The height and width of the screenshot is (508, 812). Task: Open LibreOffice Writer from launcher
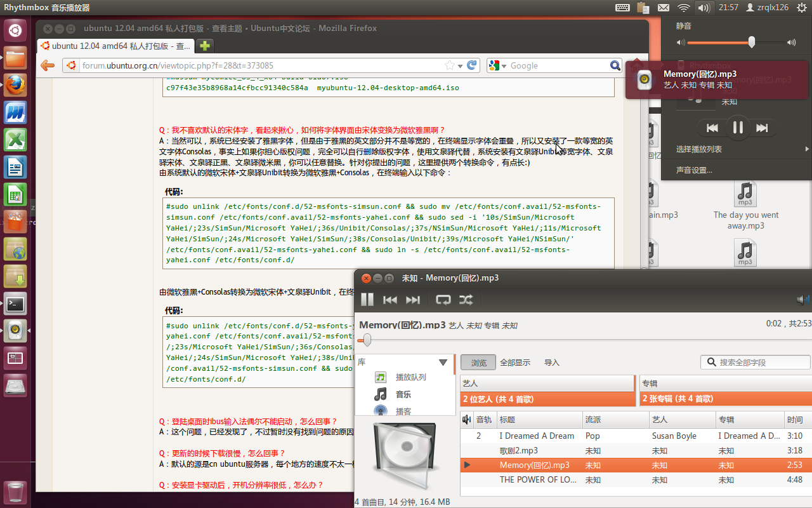[x=15, y=167]
